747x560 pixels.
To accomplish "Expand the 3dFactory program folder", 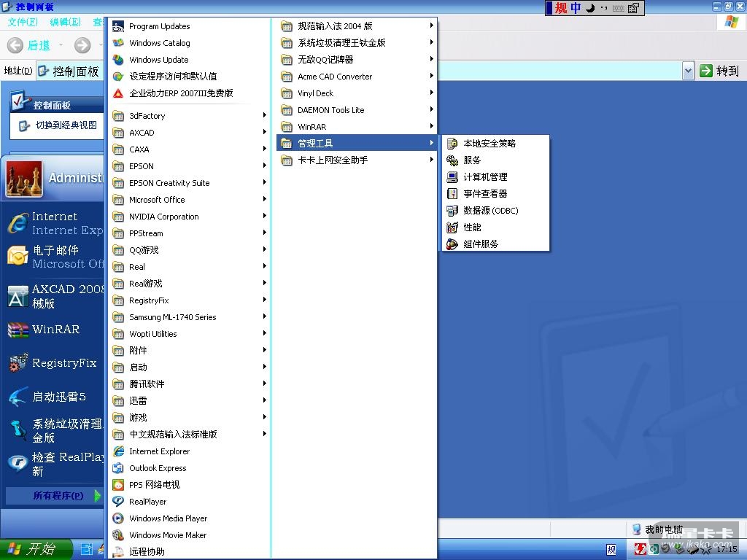I will 190,116.
